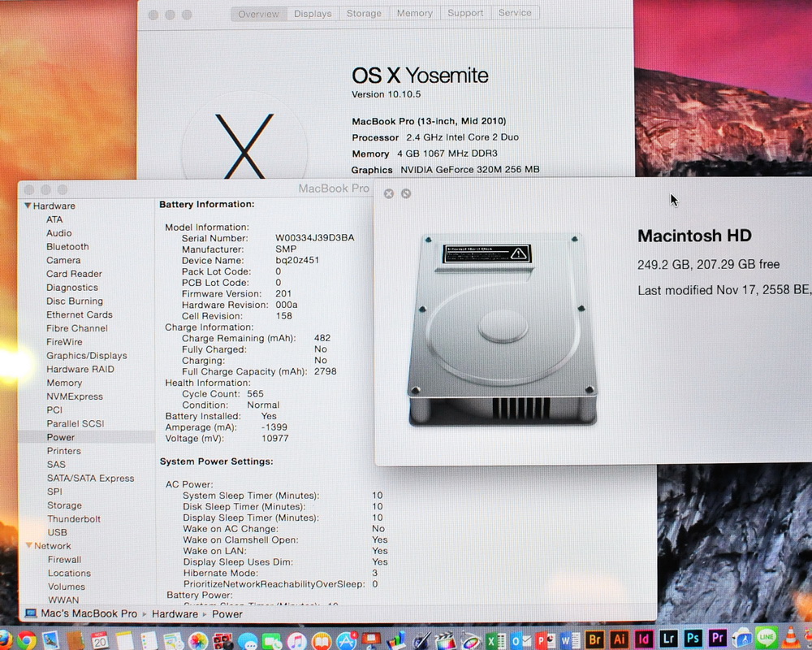Select Firewall under Network
Screen dimensions: 812x650
[64, 560]
